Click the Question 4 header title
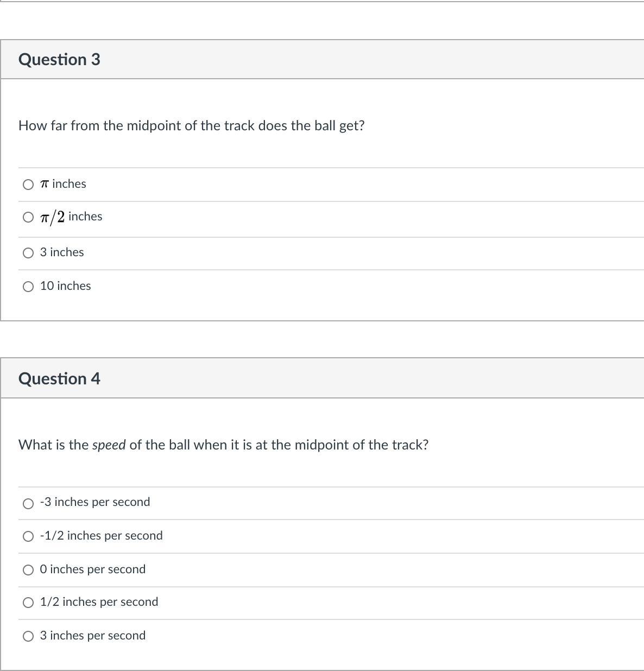 point(59,378)
